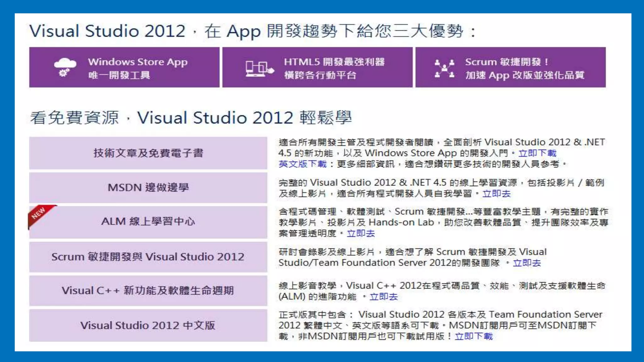Open the HTML5 開發最強利器 banner

pos(317,67)
